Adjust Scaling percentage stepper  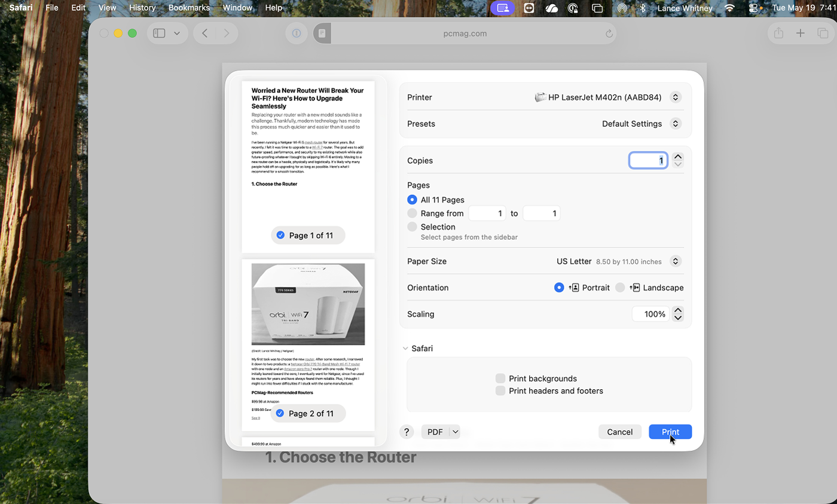(x=677, y=314)
